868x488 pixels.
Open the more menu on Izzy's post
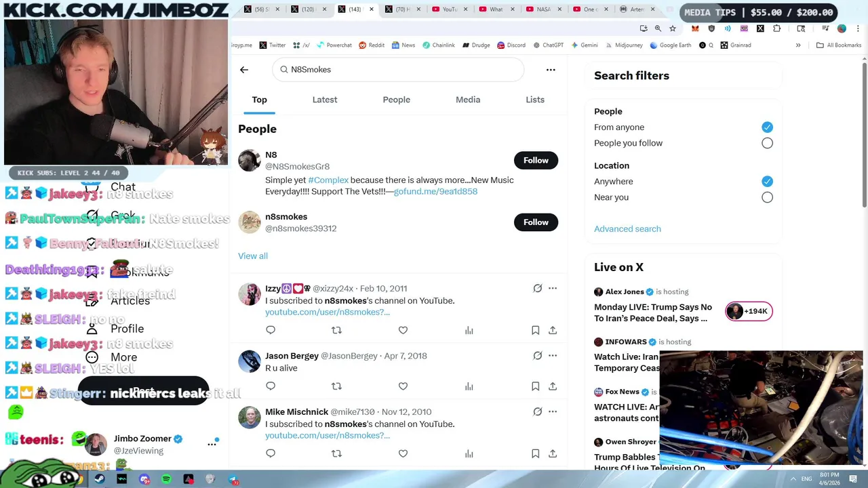553,288
